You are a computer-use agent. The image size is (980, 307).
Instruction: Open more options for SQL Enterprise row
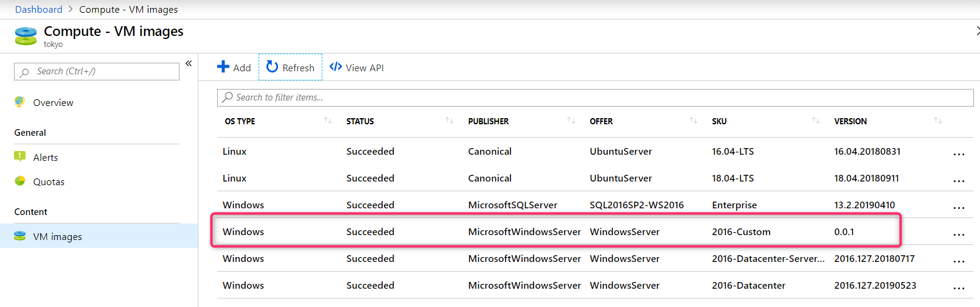pyautogui.click(x=959, y=208)
